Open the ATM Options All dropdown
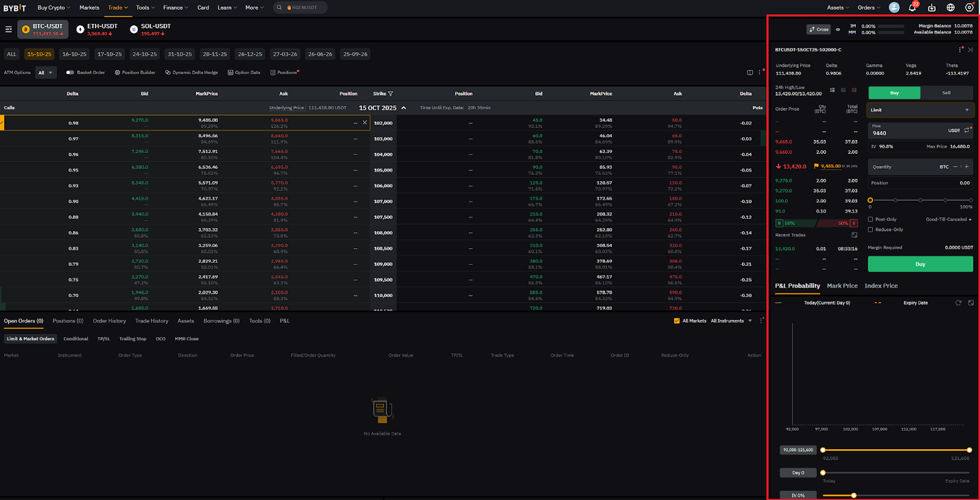Viewport: 980px width, 500px height. pyautogui.click(x=45, y=72)
